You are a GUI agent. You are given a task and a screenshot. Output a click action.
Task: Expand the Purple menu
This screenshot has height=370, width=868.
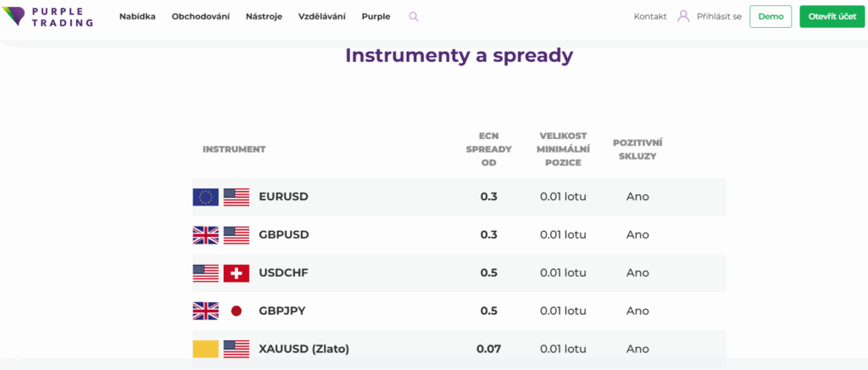376,16
